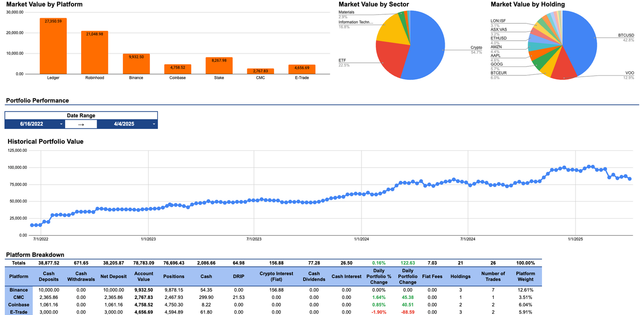The width and height of the screenshot is (644, 315).
Task: Click the Materials label in sector pie
Action: point(346,12)
